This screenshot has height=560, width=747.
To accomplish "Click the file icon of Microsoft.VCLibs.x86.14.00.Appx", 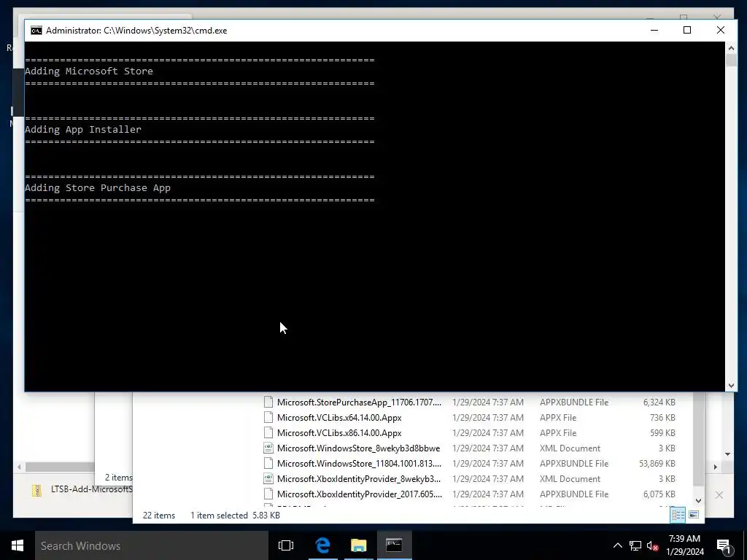I will (268, 433).
